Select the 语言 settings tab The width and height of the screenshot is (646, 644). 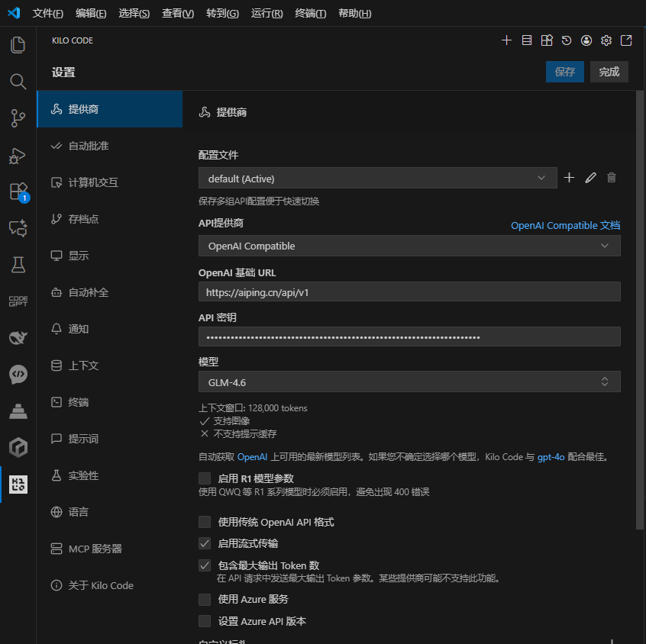pos(110,512)
